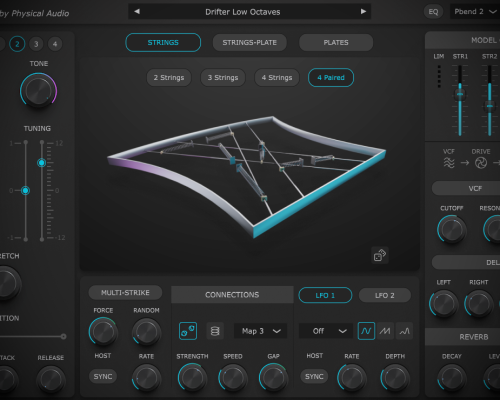Click the CUTOFF knob
Viewport: 500px width, 400px height.
click(452, 229)
